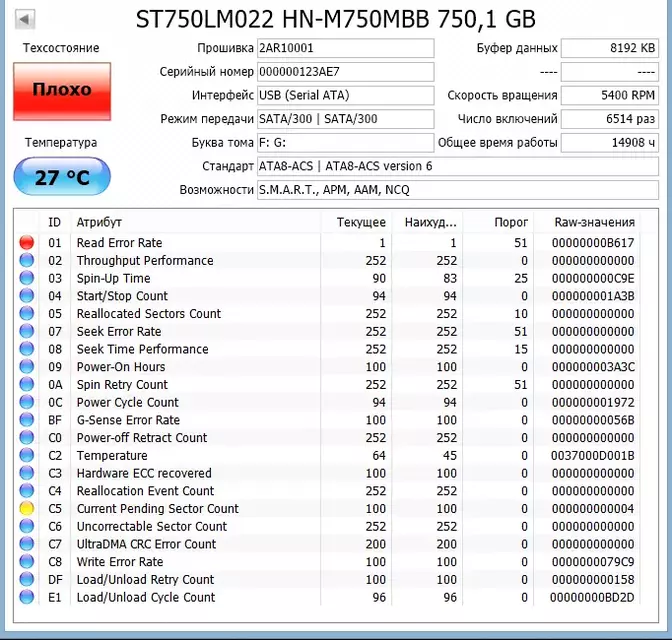Click the blue status dot for Seek Time Performance
Screen dimensions: 672x640
[27, 349]
